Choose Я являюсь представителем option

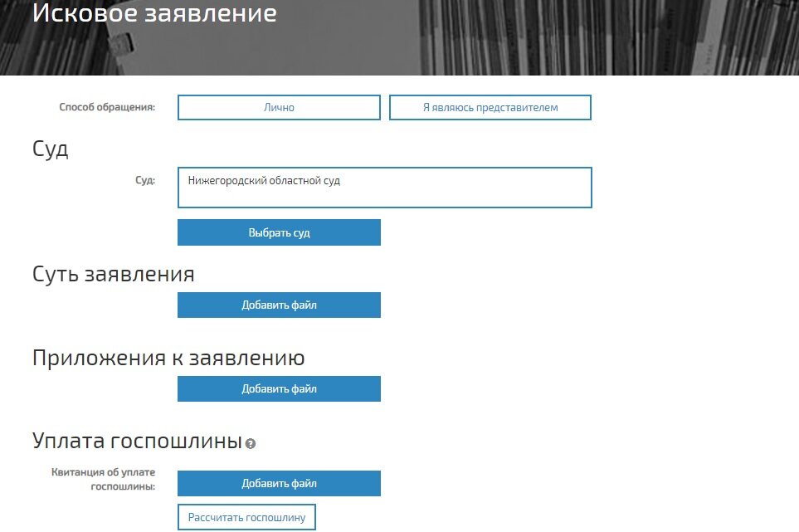pyautogui.click(x=491, y=107)
